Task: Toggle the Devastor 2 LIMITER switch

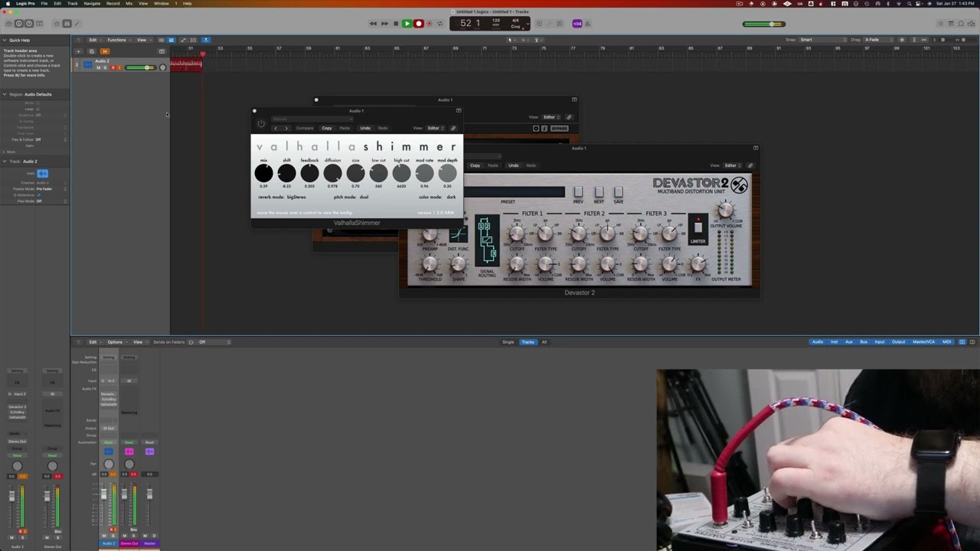Action: click(697, 228)
